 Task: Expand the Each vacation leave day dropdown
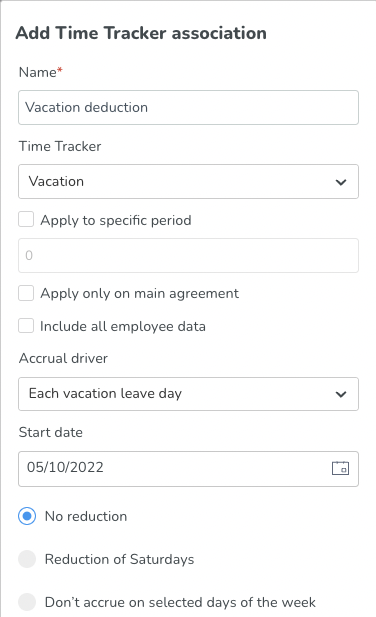coord(188,394)
